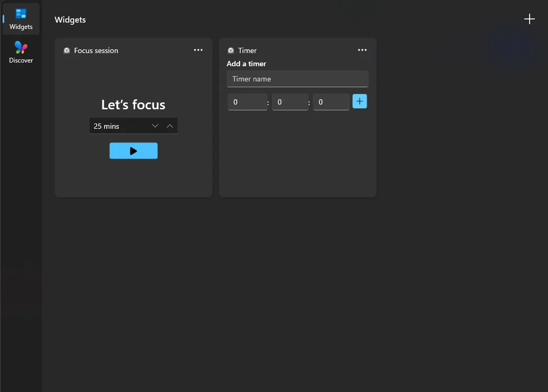
Task: Open Timer widget more options menu
Action: tap(362, 50)
